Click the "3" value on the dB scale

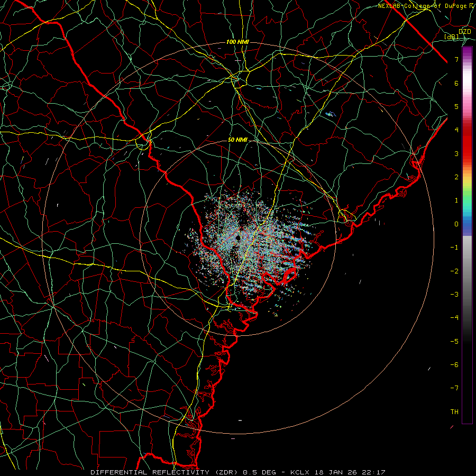(456, 153)
